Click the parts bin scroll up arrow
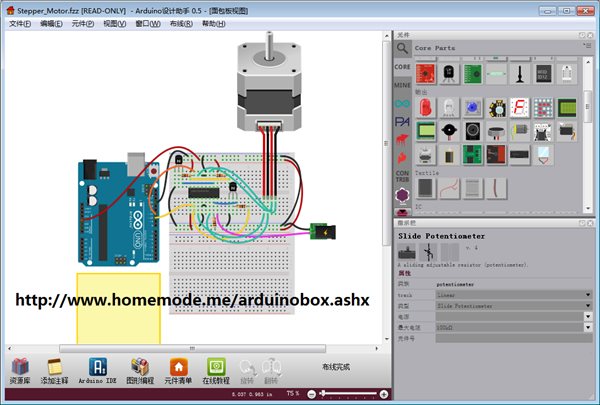Screen dimensions: 600x405 coord(588,61)
